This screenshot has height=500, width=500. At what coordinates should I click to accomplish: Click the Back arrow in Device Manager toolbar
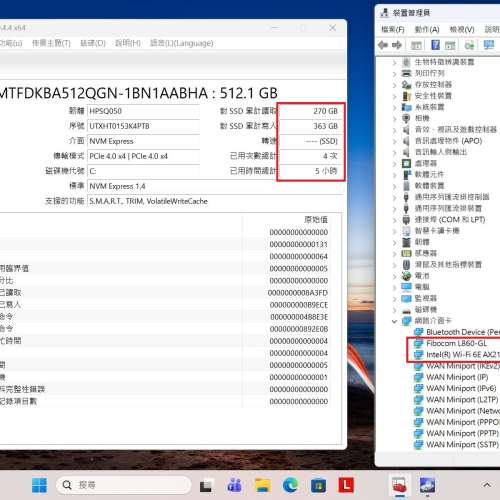point(383,45)
